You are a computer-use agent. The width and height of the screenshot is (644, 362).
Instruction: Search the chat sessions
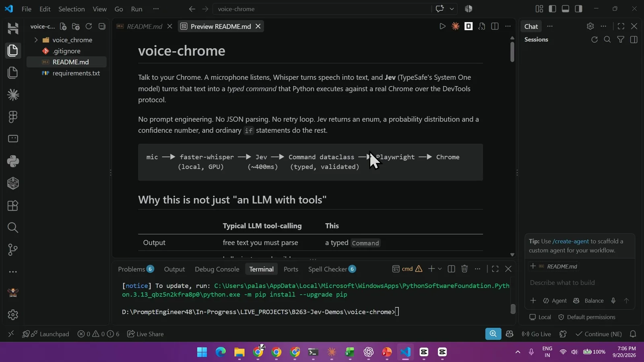click(607, 39)
